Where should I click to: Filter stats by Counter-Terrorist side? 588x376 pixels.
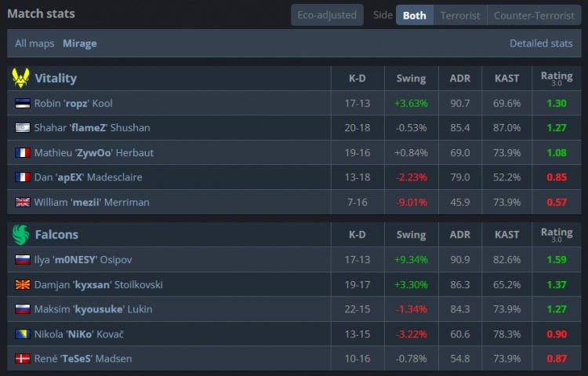click(x=534, y=15)
